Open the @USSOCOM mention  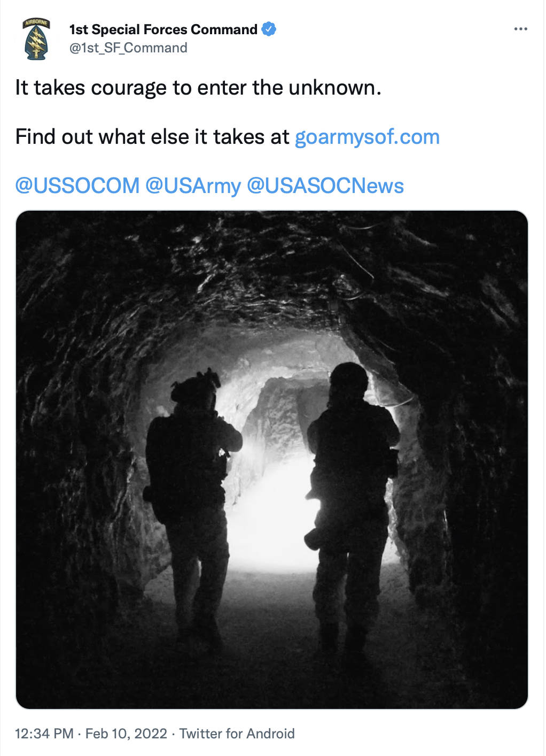[x=77, y=186]
